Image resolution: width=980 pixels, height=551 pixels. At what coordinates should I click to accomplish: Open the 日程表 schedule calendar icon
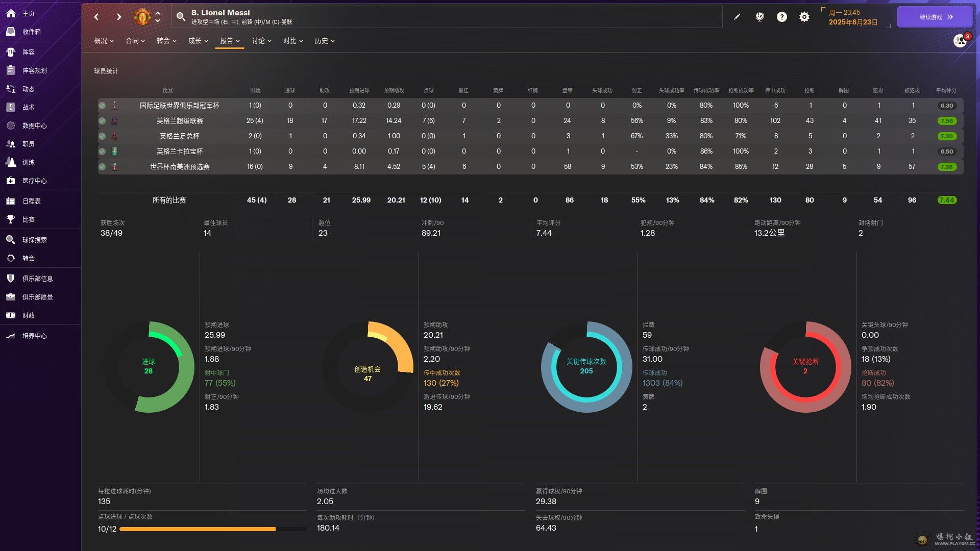pos(11,201)
